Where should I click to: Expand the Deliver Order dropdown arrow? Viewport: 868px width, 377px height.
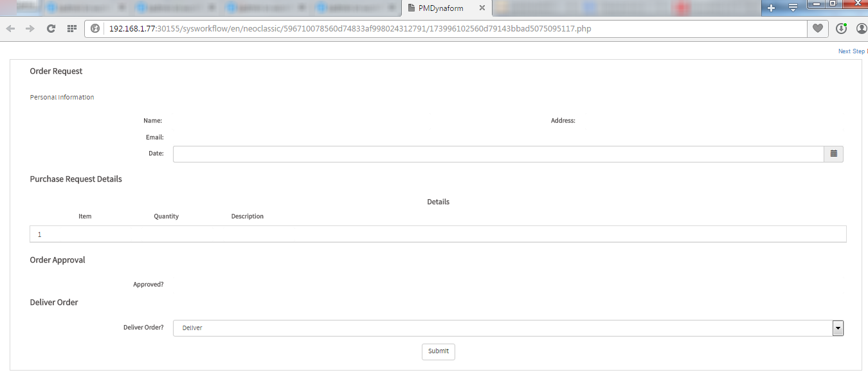tap(837, 328)
